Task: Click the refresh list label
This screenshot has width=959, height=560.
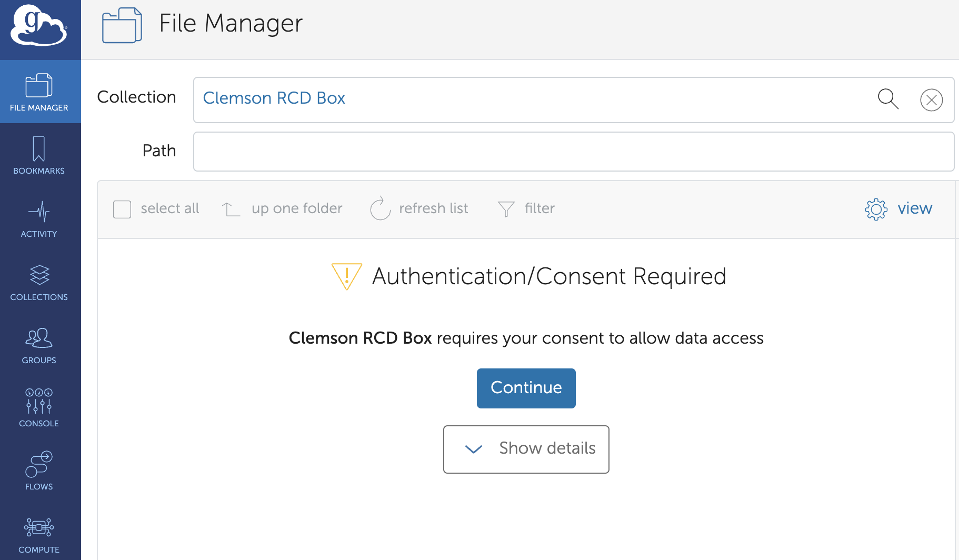Action: pyautogui.click(x=433, y=208)
